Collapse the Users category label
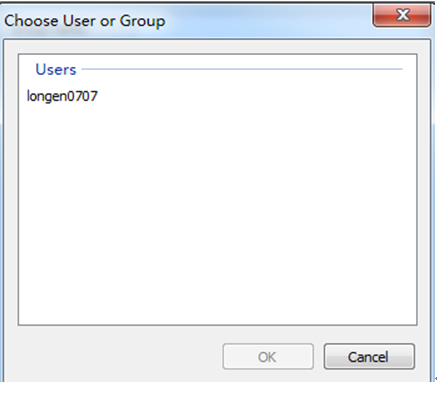 56,69
